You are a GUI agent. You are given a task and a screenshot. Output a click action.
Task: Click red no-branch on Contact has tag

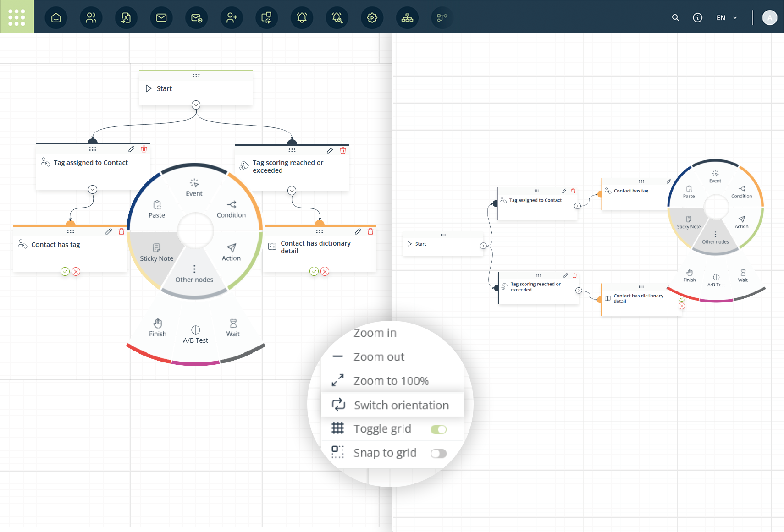(76, 271)
